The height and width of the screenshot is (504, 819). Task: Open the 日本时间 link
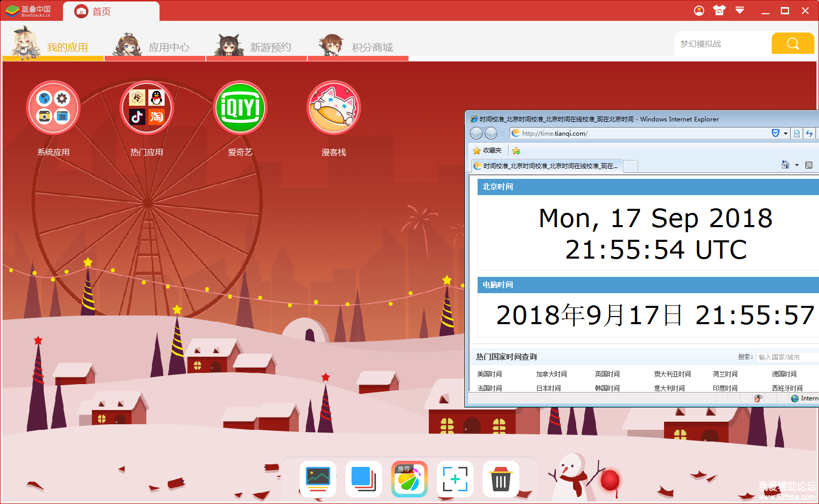[x=548, y=388]
